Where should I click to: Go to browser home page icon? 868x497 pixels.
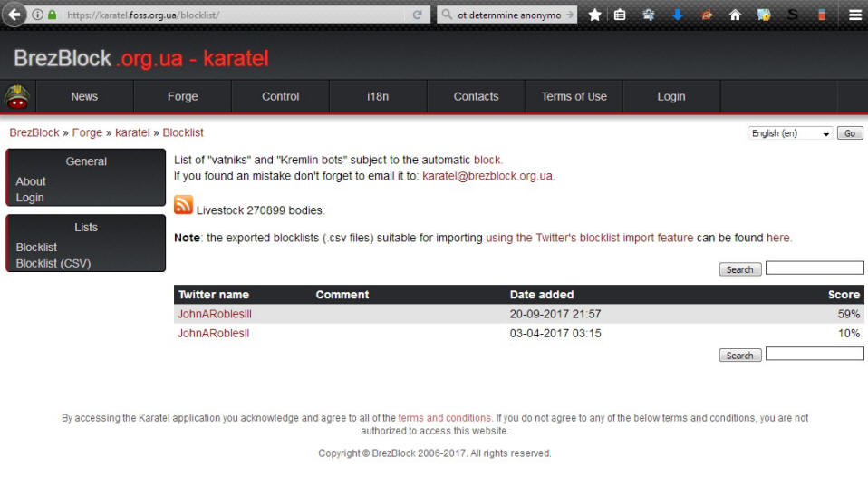(x=735, y=15)
